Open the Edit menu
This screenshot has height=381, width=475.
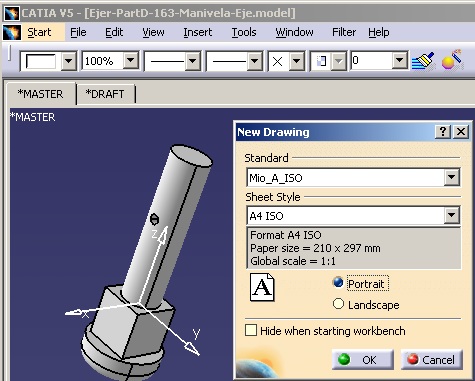pyautogui.click(x=114, y=32)
